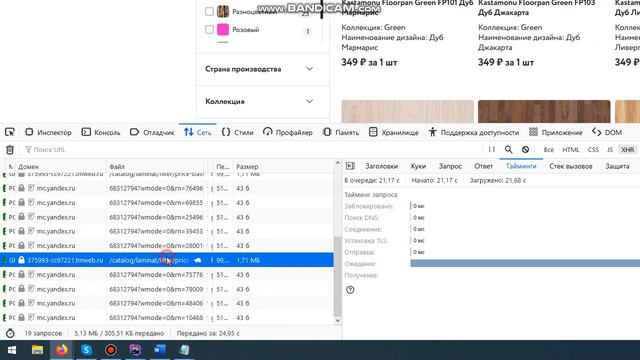The width and height of the screenshot is (640, 360).
Task: Click the pink Розовый color swatch
Action: [223, 29]
